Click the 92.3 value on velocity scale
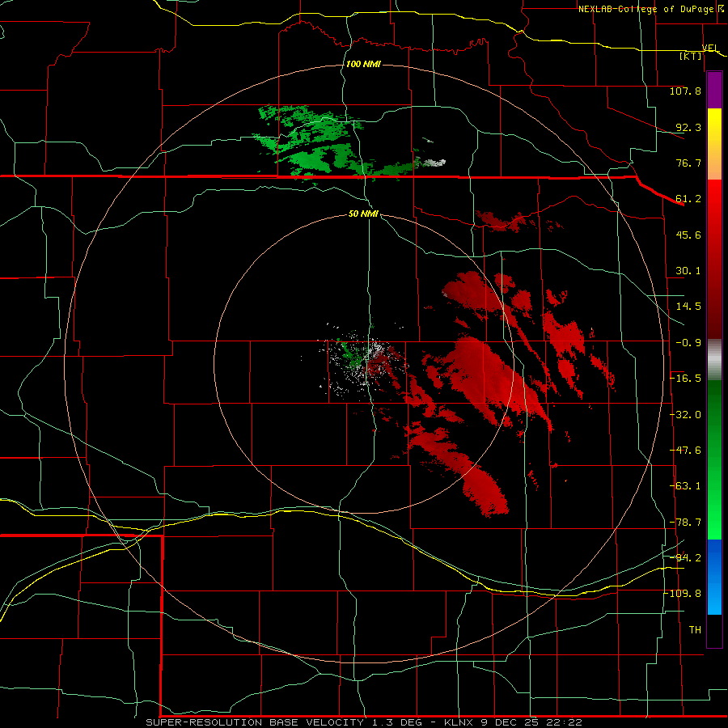This screenshot has width=728, height=728. [x=688, y=127]
